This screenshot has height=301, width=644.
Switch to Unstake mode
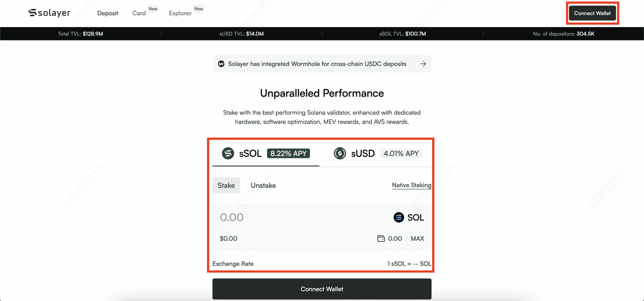pyautogui.click(x=263, y=185)
